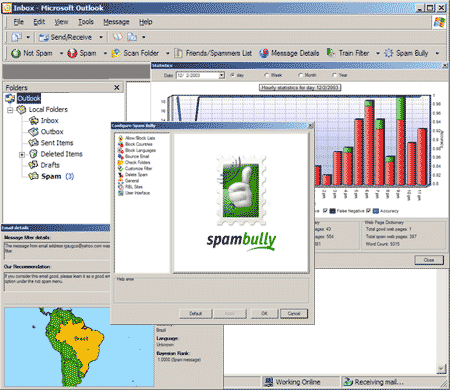This screenshot has width=450, height=390.
Task: Select User Interface in configure dialog
Action: (x=134, y=193)
